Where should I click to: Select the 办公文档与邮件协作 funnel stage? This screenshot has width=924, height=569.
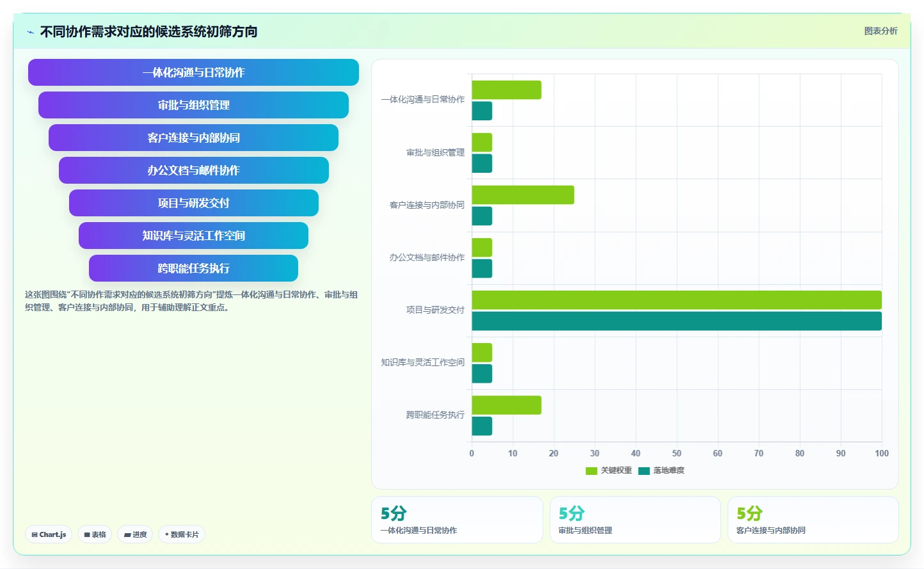[193, 170]
